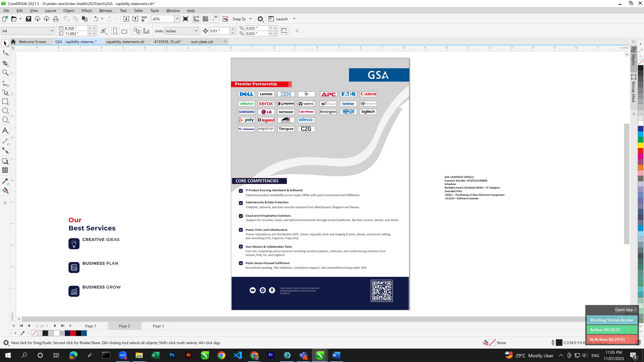The width and height of the screenshot is (644, 362).
Task: Toggle full-screen preview
Action: click(185, 19)
